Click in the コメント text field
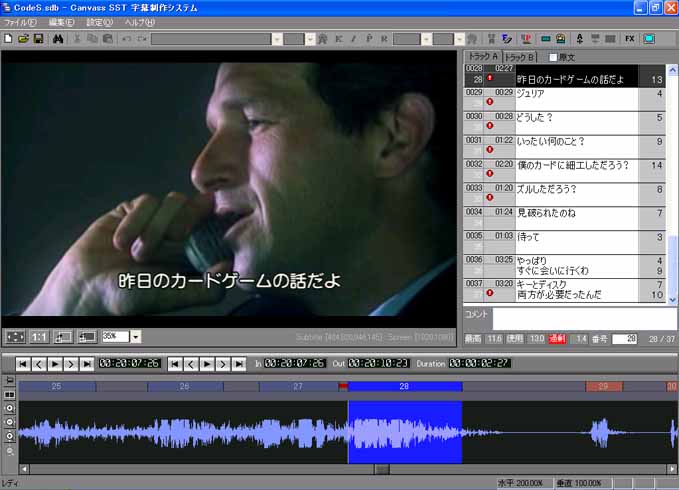679x490 pixels. (x=584, y=318)
